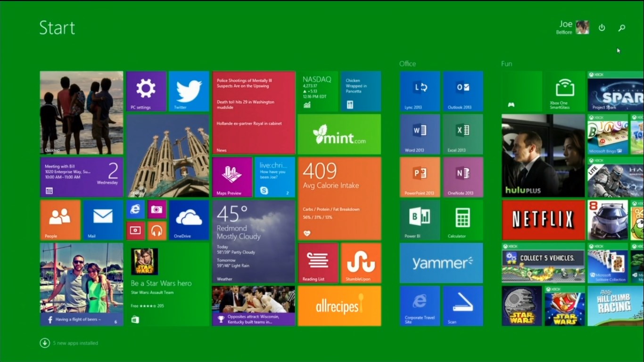Viewport: 644px width, 362px height.
Task: Click the Start title text
Action: [57, 28]
